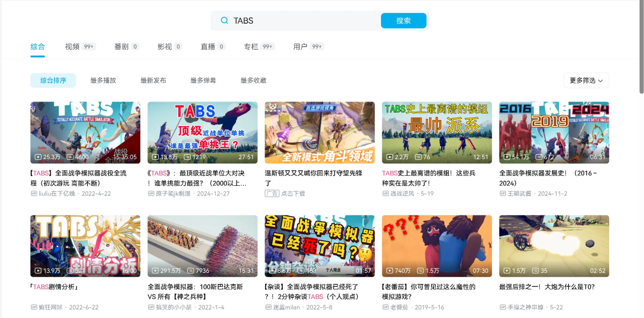
Task: Sort results by 最多弹幕
Action: (203, 80)
